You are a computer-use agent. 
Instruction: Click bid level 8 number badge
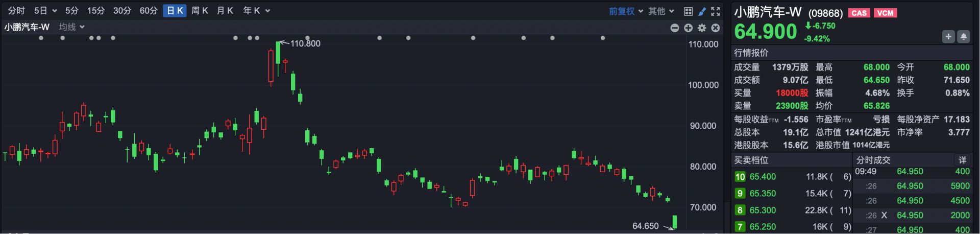(x=740, y=210)
